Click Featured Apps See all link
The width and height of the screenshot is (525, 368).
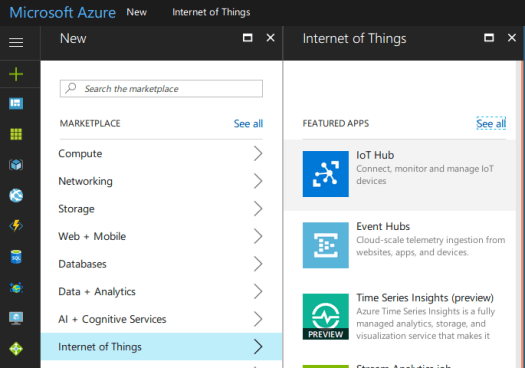(491, 124)
